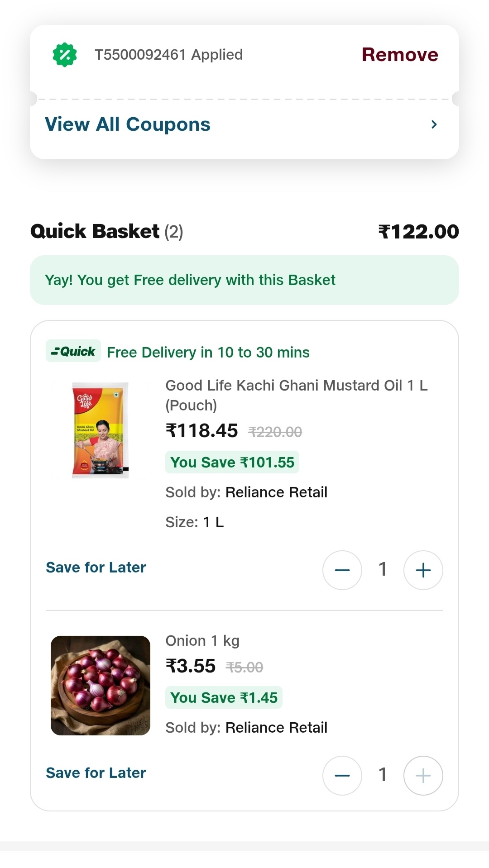Open View All Coupons chevron arrow
The width and height of the screenshot is (489, 868).
pos(434,124)
